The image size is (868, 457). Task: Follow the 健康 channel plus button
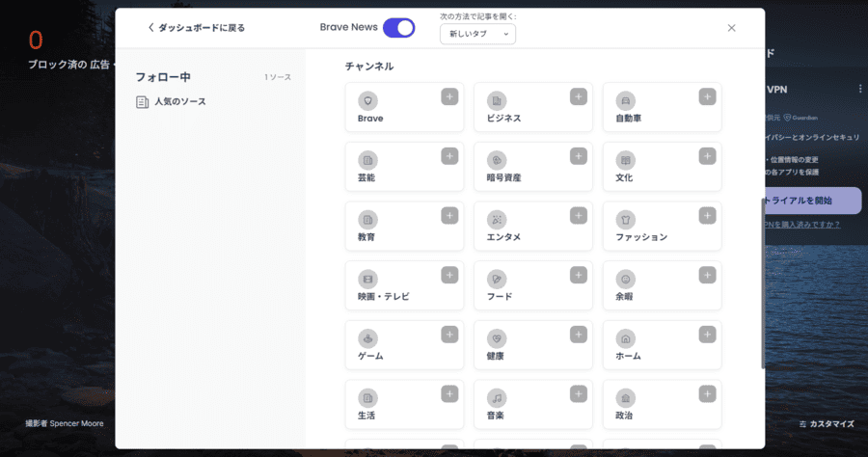click(579, 335)
